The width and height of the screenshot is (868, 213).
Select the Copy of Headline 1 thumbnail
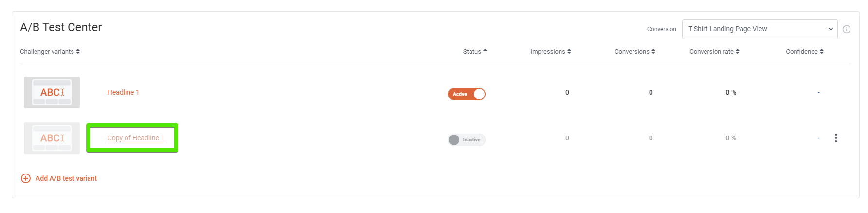click(x=52, y=138)
